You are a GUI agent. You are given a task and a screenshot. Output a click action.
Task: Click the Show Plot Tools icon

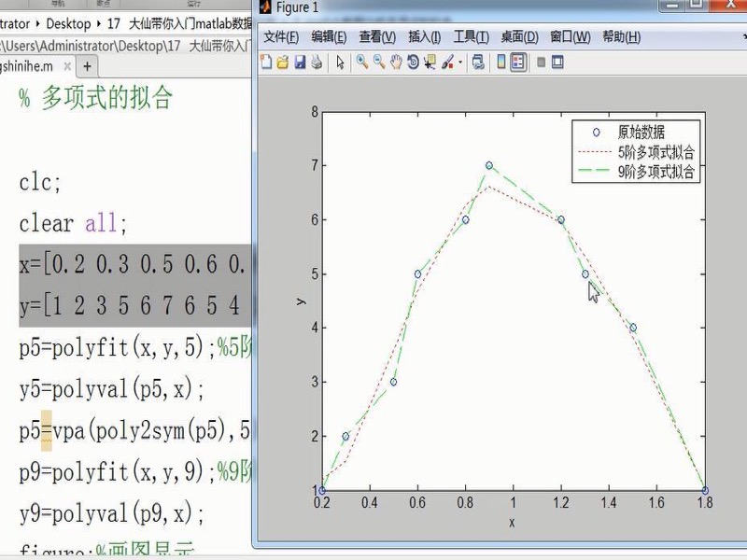[557, 62]
